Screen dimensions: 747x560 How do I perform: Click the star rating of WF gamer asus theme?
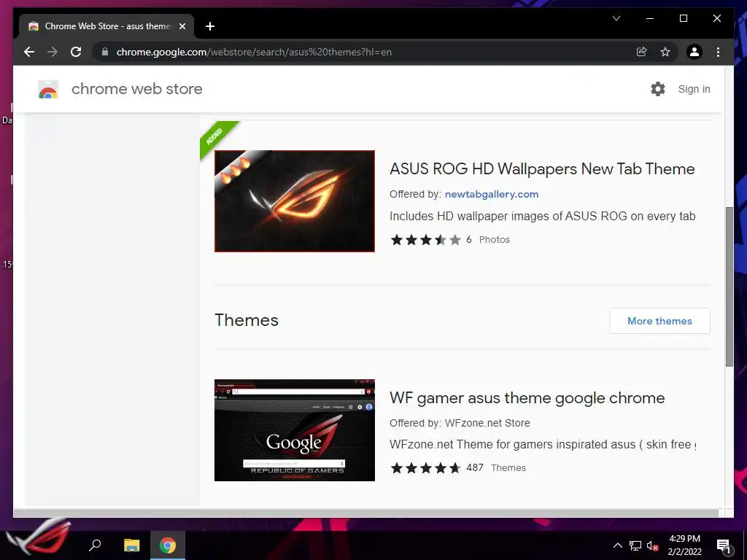tap(426, 468)
